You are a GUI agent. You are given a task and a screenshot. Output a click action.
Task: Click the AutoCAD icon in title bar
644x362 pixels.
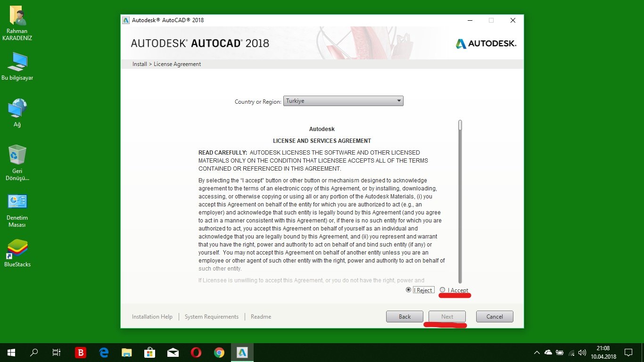point(126,20)
